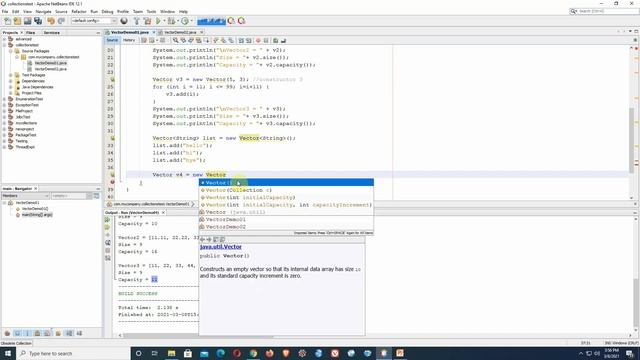Viewport: 640px width, 360px height.
Task: Click the memory usage bar in toolbar
Action: (211, 21)
